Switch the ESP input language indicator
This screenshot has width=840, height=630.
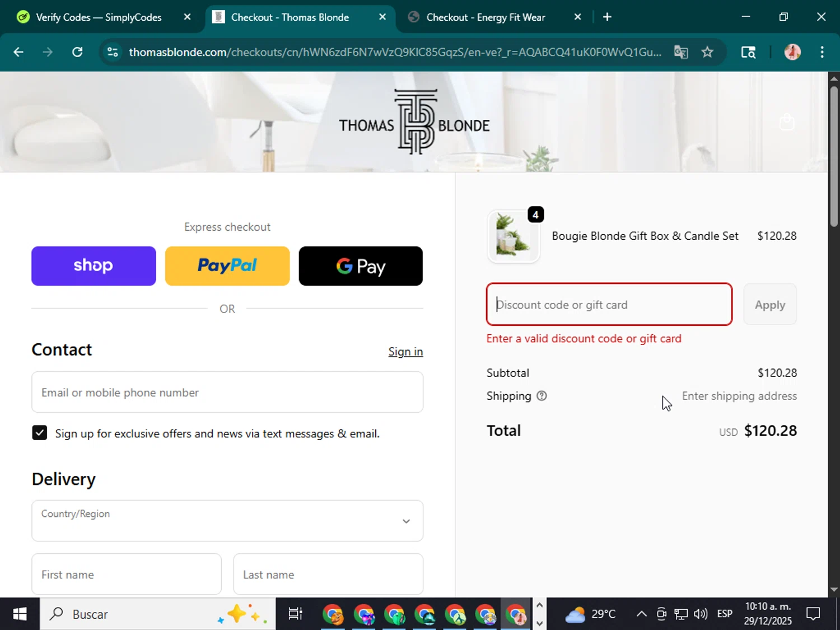[x=725, y=614]
